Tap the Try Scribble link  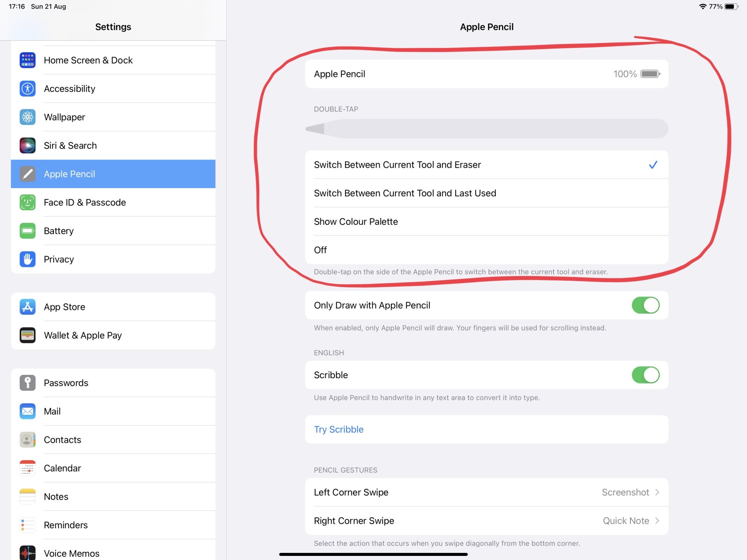[x=338, y=429]
